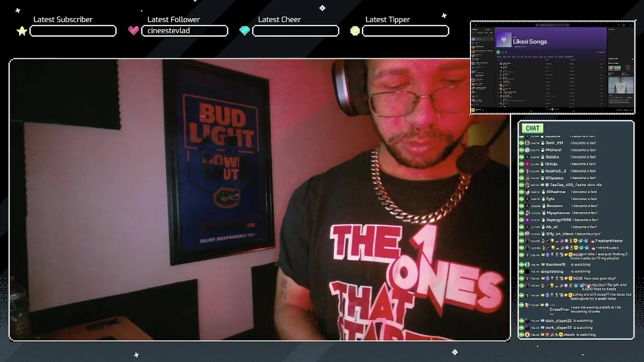
Task: Click the teal diamond Latest Cheer icon
Action: 245,31
